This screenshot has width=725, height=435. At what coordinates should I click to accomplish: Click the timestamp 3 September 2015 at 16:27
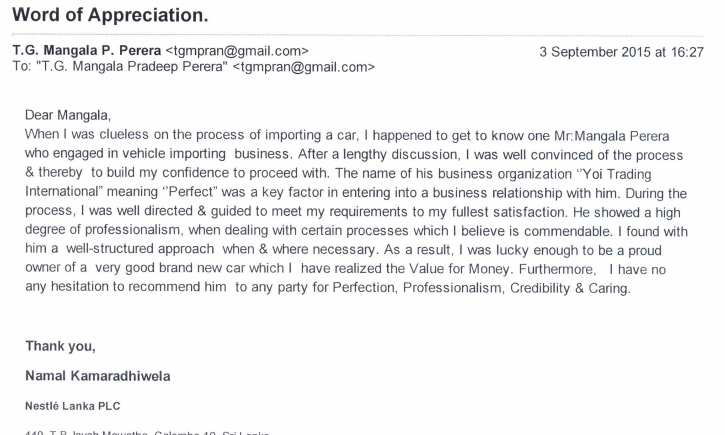[x=621, y=52]
